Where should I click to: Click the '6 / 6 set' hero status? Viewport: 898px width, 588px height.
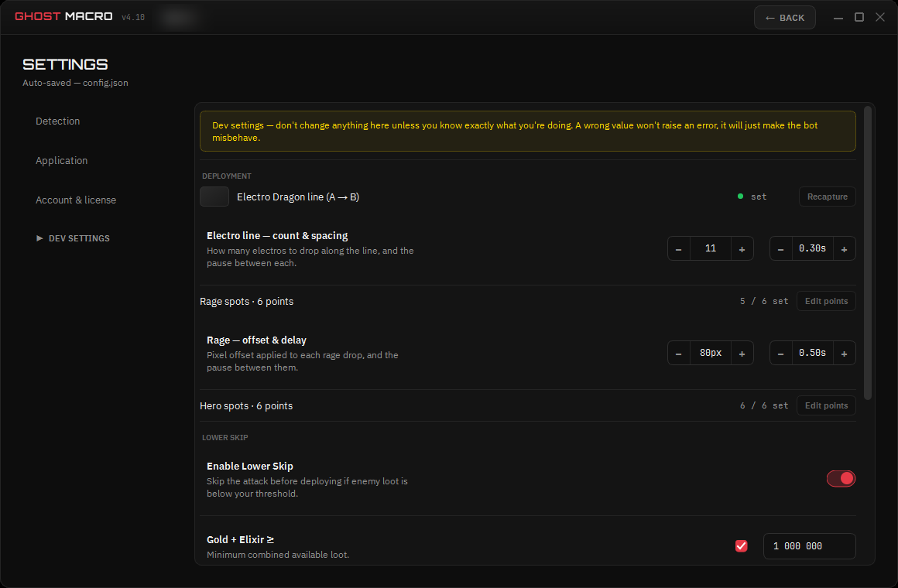pos(764,405)
